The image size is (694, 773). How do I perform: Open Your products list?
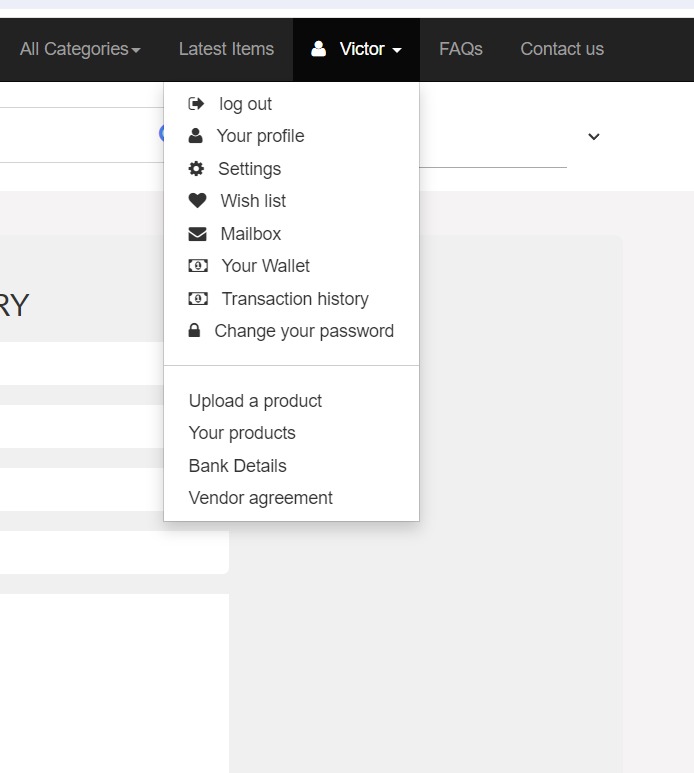(x=242, y=433)
